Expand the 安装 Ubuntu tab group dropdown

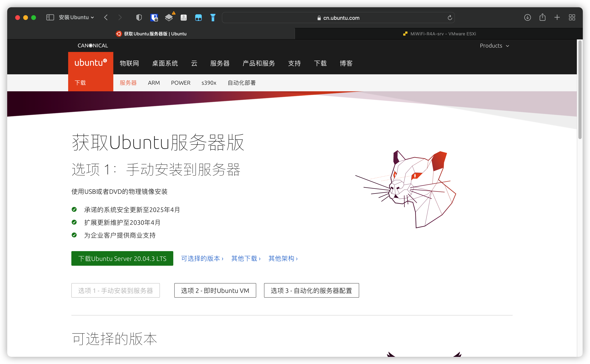(76, 17)
